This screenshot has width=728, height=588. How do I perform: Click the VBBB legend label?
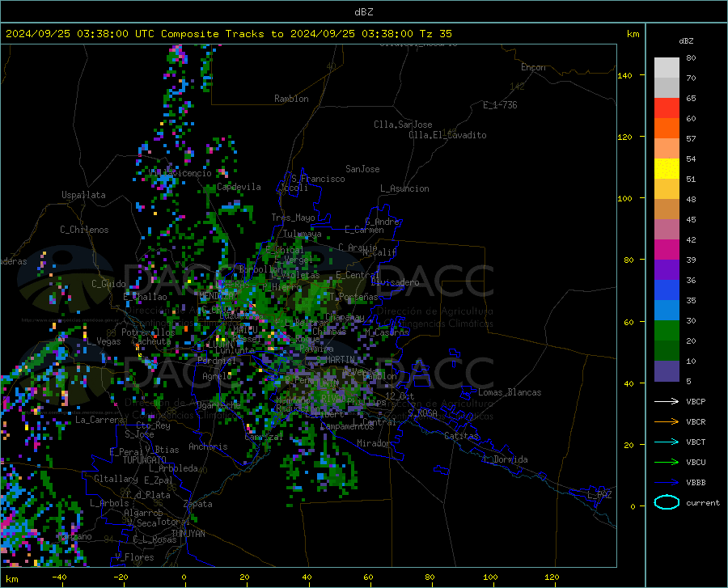coord(696,483)
